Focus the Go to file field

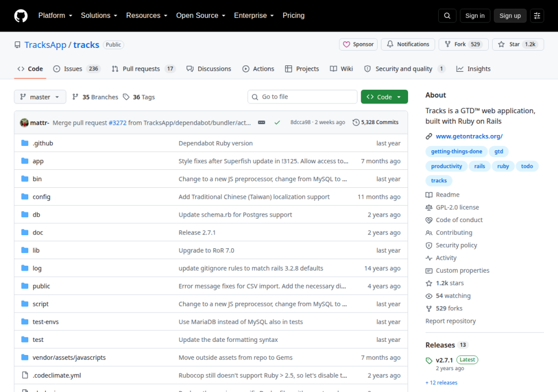(302, 97)
